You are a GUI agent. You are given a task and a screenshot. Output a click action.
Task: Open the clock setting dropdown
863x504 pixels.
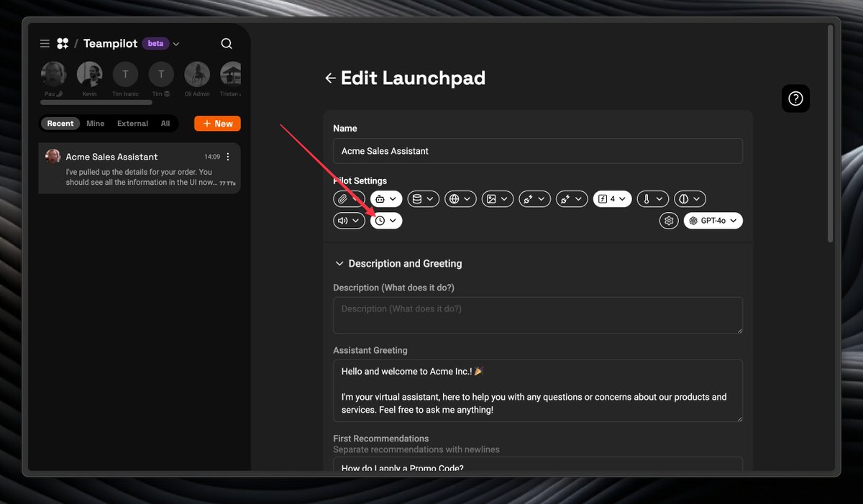386,221
